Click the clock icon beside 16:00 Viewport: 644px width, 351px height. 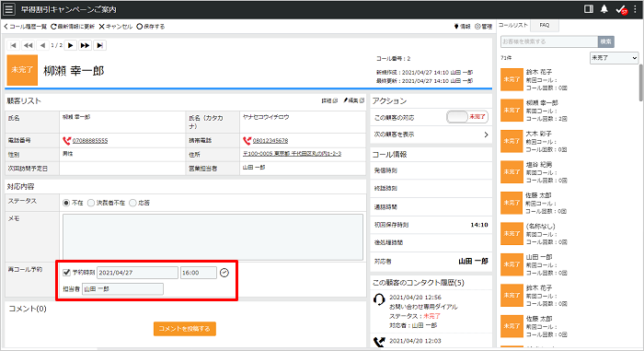(224, 273)
